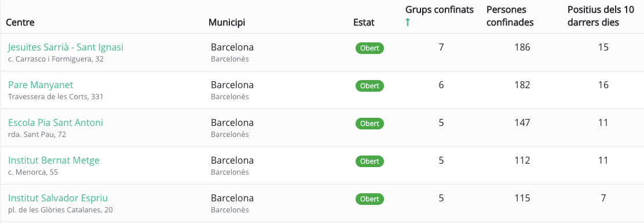Screen dimensions: 644x224
Task: Click the Obert badge for Jesuïtes Sarrià
Action: (369, 48)
